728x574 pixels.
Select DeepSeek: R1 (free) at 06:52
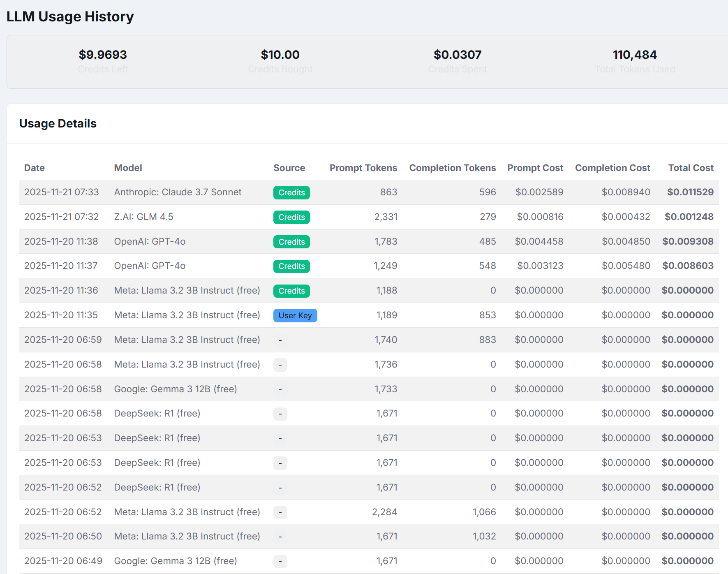pos(157,487)
